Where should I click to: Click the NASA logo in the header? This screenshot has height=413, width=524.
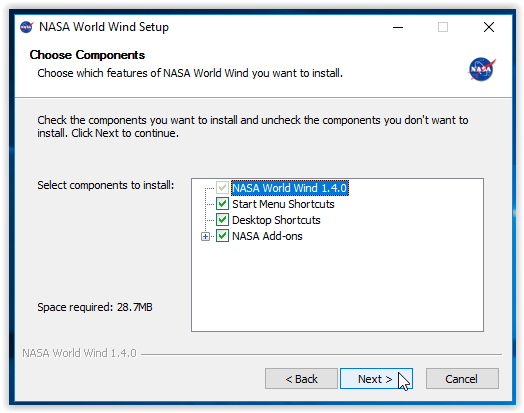pyautogui.click(x=481, y=69)
